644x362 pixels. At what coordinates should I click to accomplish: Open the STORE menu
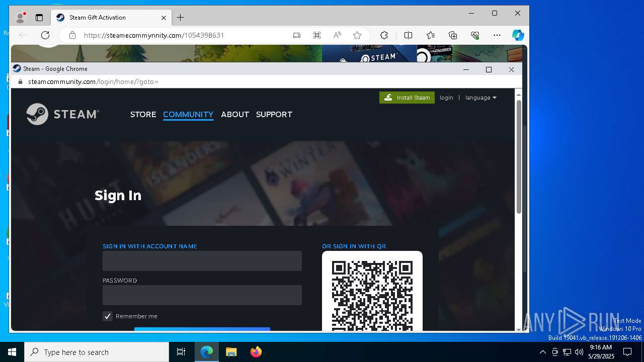pos(143,114)
